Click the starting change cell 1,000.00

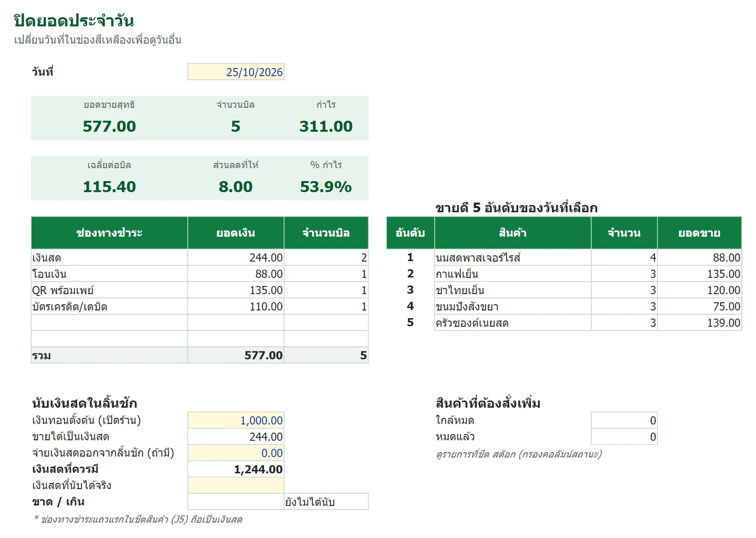click(x=236, y=420)
